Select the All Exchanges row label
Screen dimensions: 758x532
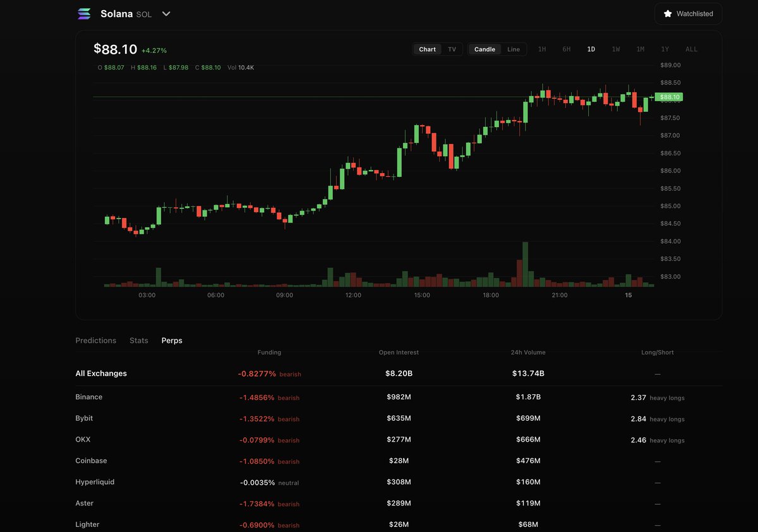click(x=101, y=373)
